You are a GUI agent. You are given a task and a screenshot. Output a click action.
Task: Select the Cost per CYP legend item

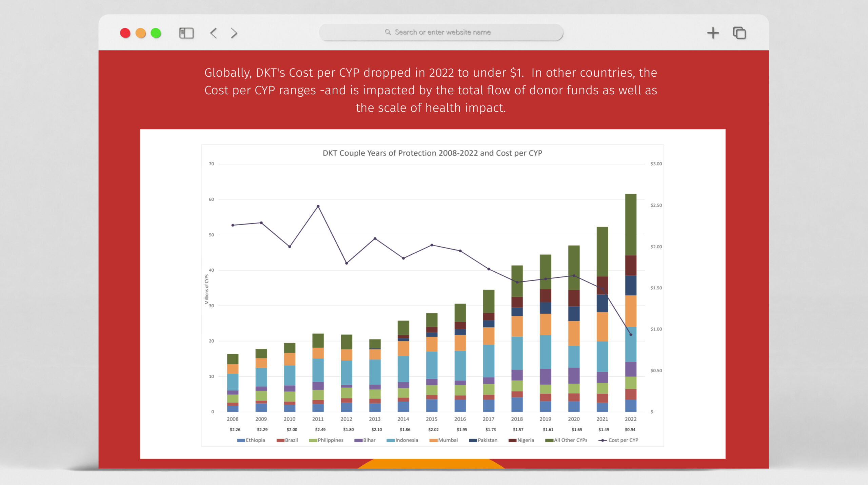(x=623, y=440)
